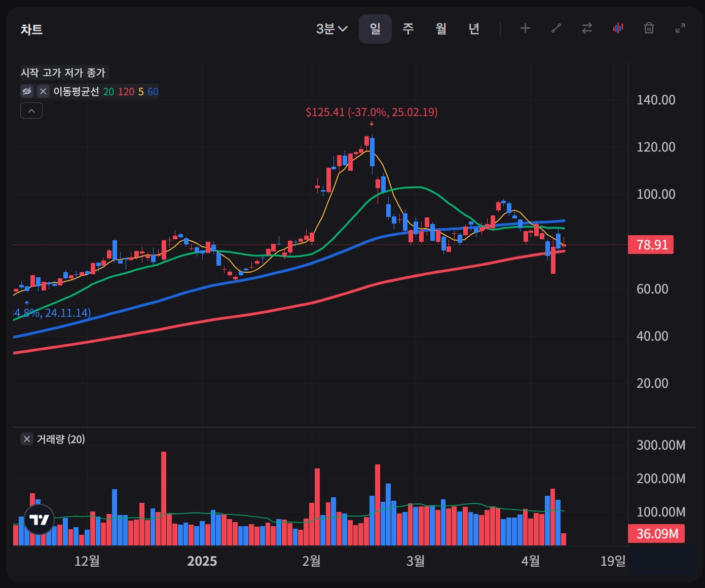
Task: Remove the 거래량 (20) indicator
Action: [x=27, y=439]
